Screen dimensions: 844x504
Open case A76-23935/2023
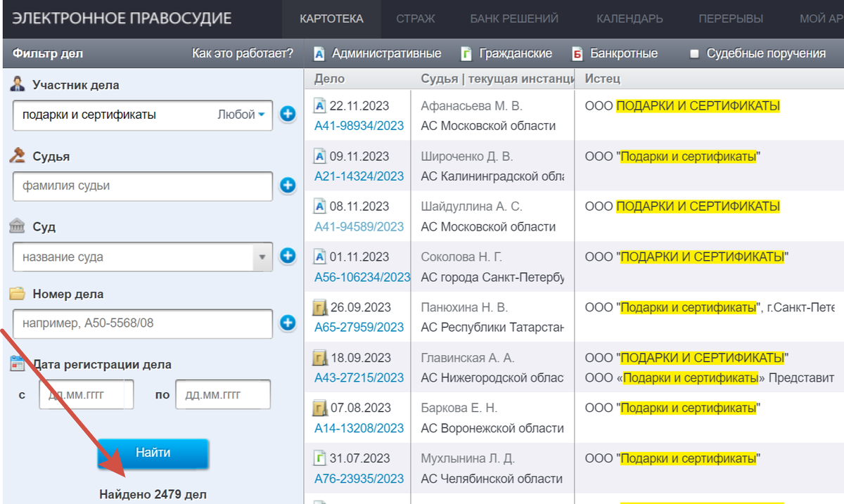[x=359, y=479]
